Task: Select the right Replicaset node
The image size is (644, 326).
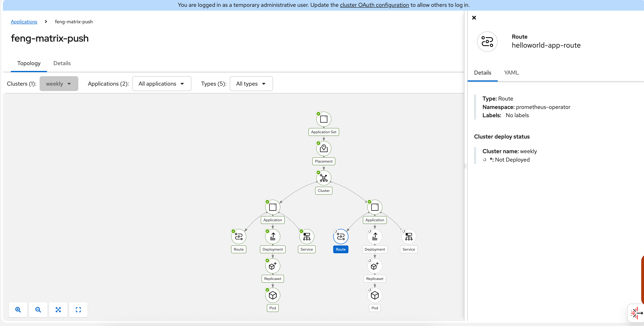Action: tap(374, 266)
